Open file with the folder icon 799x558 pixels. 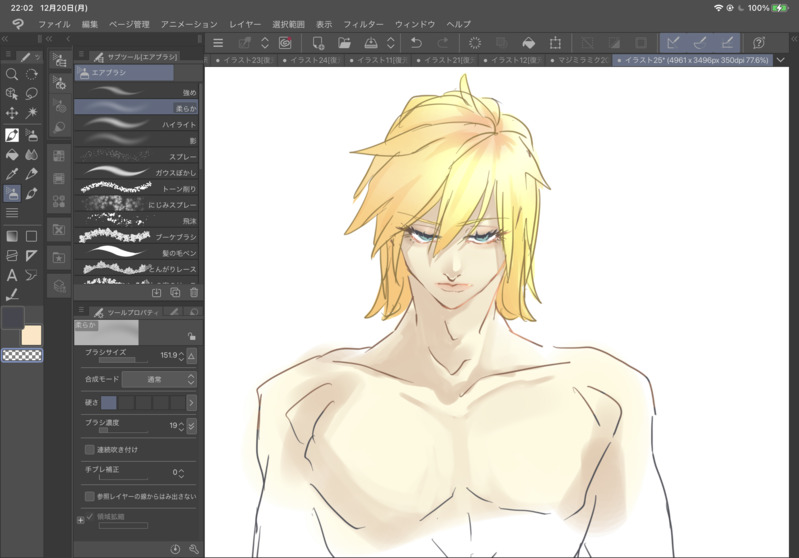pyautogui.click(x=344, y=43)
